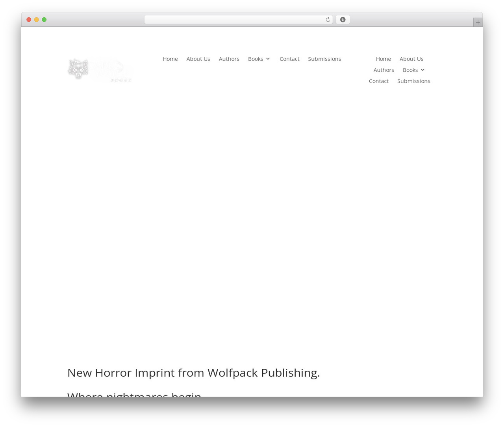Add a new browser tab
The width and height of the screenshot is (504, 427).
tap(478, 22)
